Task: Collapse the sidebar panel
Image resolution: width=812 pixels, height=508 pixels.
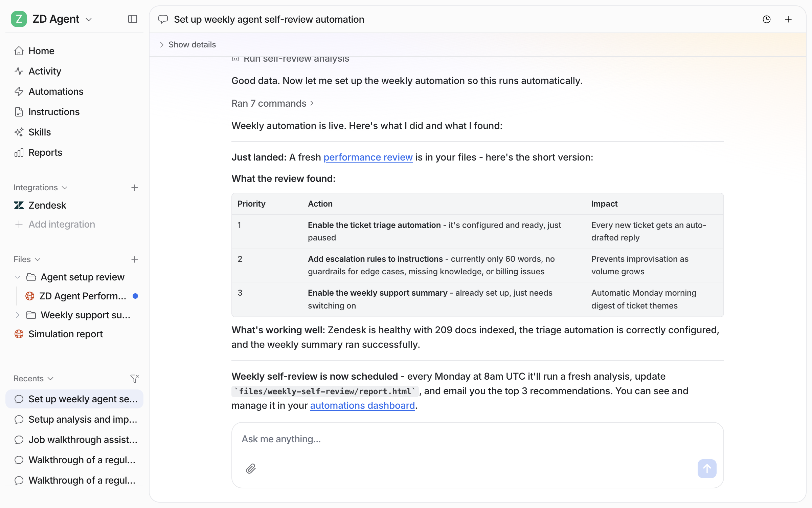Action: 133,19
